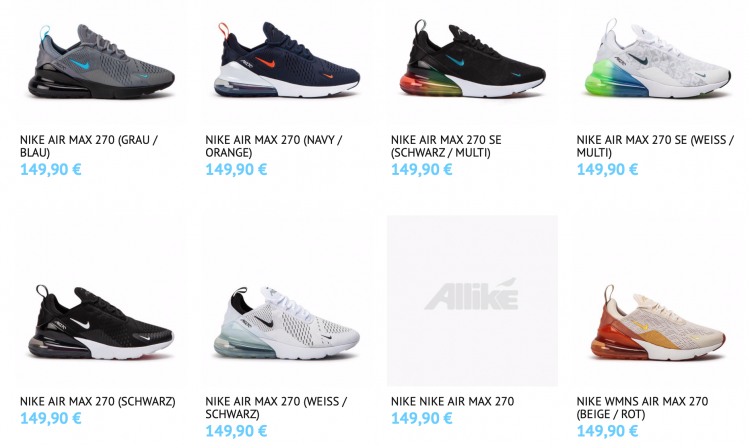The image size is (750, 446).
Task: Open NIKE AIR MAX 270 (WEISS / SCHWARZ) link
Action: point(276,408)
